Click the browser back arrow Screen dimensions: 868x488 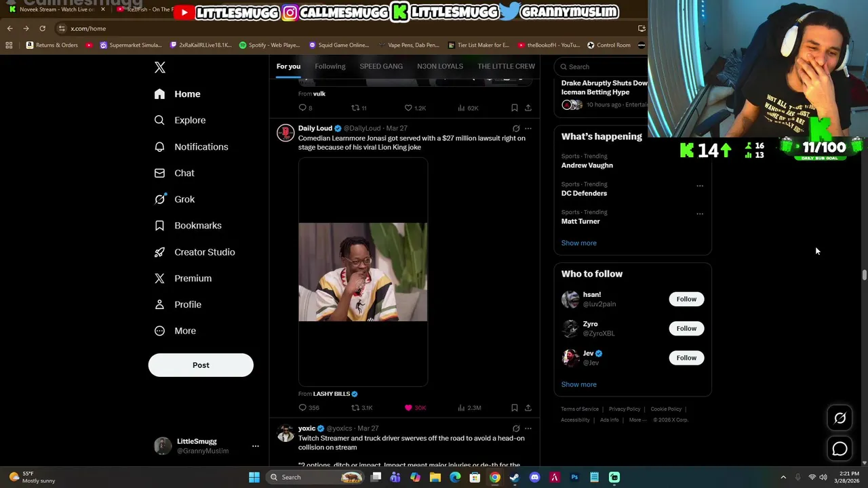[9, 28]
